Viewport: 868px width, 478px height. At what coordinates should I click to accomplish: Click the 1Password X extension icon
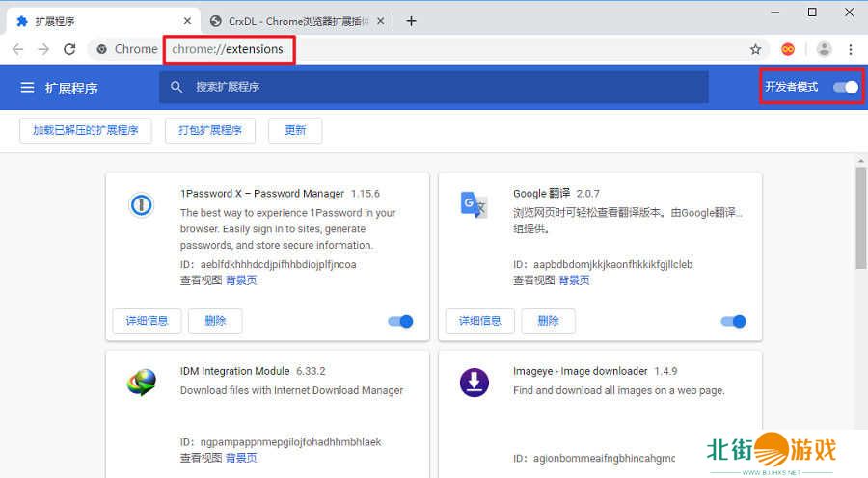[142, 204]
